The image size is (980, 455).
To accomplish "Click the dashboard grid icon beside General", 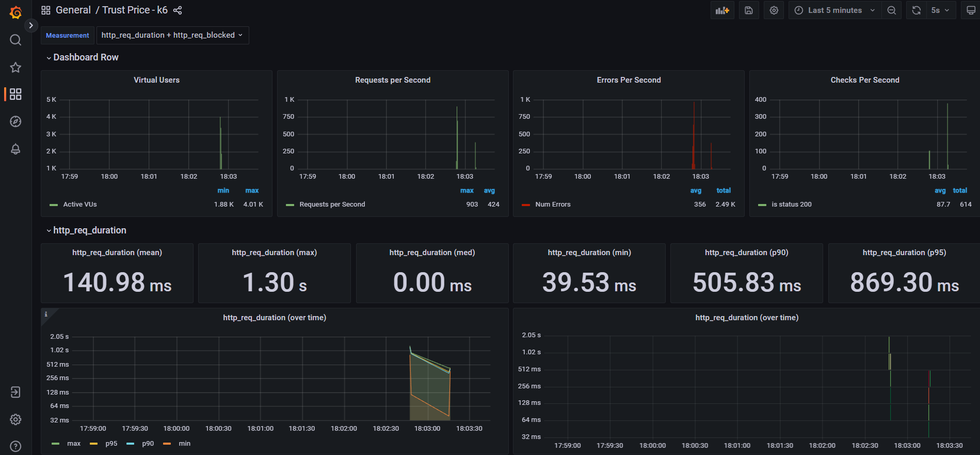I will [46, 10].
